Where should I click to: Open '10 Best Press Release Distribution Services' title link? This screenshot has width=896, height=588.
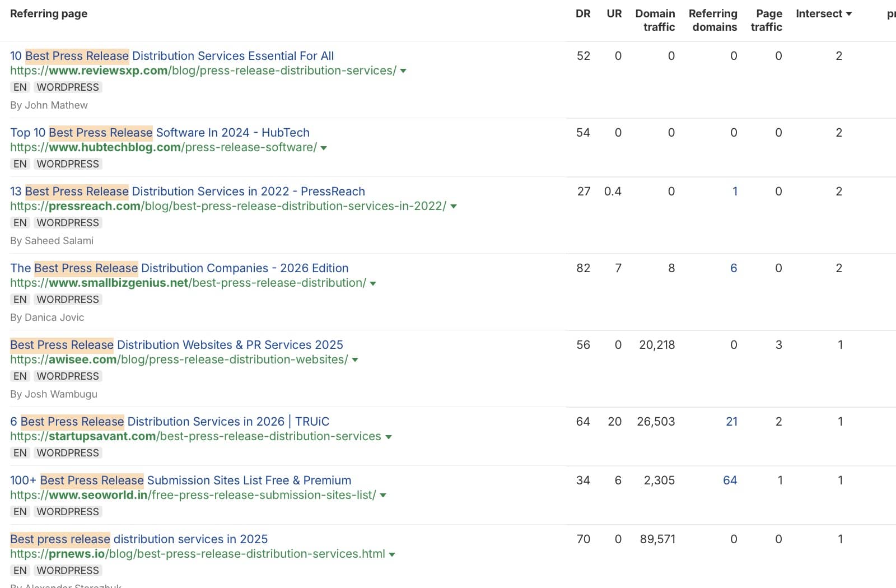pos(172,56)
